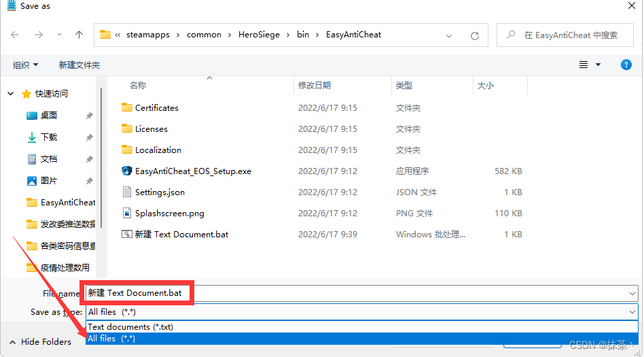The height and width of the screenshot is (357, 644).
Task: Open EasyAntiCheat folder in navigation pane
Action: [x=60, y=203]
